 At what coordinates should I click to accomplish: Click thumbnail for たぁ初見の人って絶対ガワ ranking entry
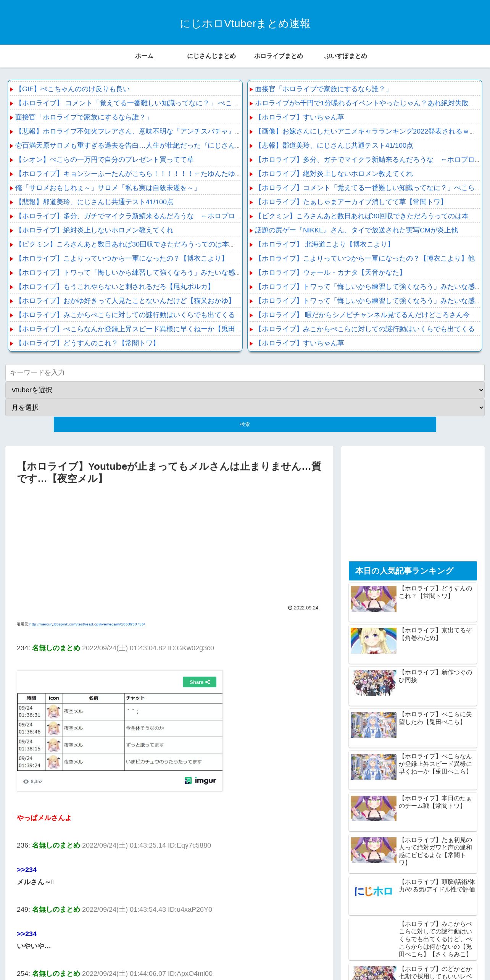point(374,850)
